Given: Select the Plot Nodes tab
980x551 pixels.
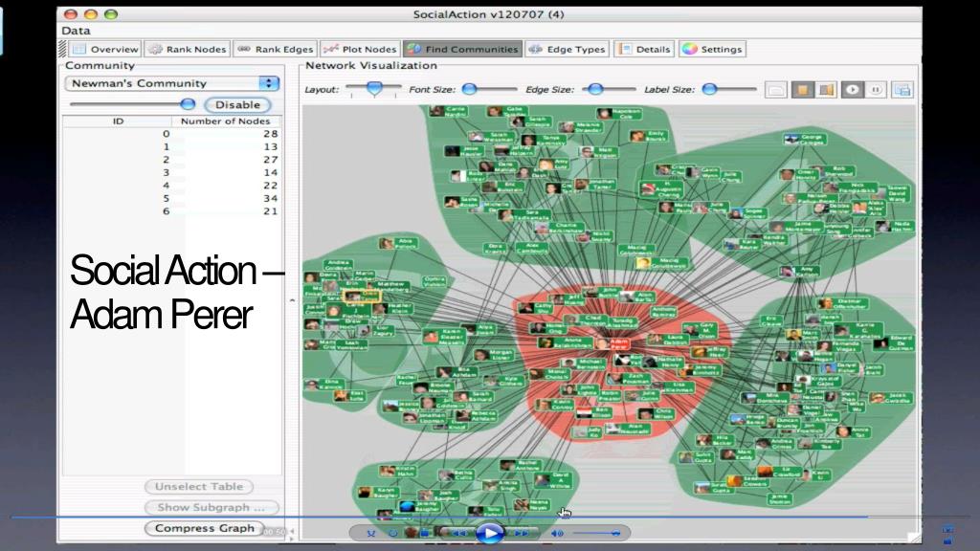Looking at the screenshot, I should [360, 49].
